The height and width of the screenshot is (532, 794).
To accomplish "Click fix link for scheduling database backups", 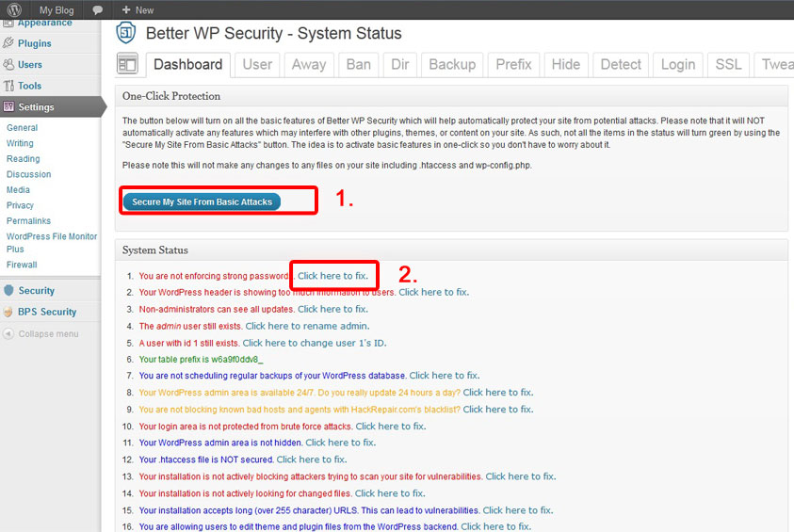I will click(445, 376).
